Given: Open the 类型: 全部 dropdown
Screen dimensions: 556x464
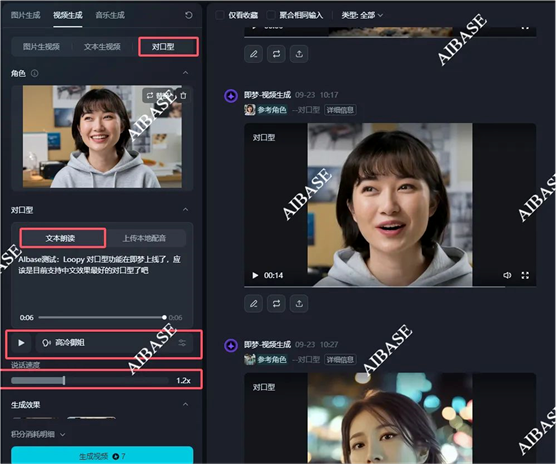Looking at the screenshot, I should (362, 15).
